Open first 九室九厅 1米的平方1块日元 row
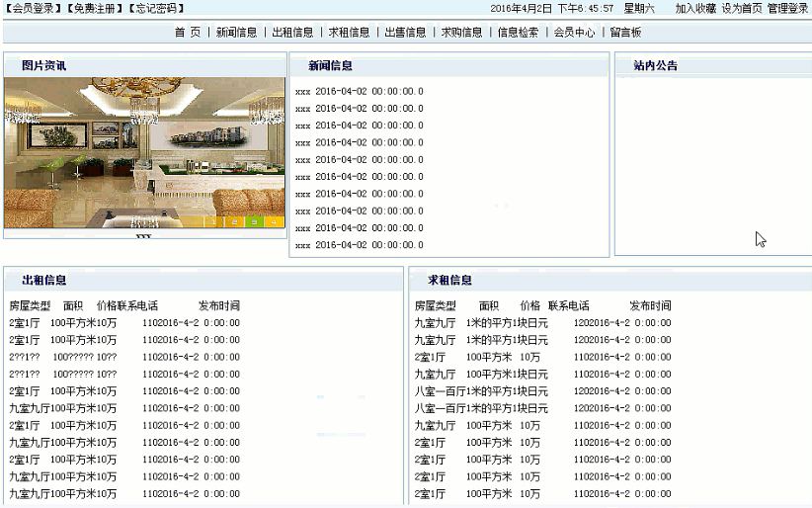 [x=542, y=323]
